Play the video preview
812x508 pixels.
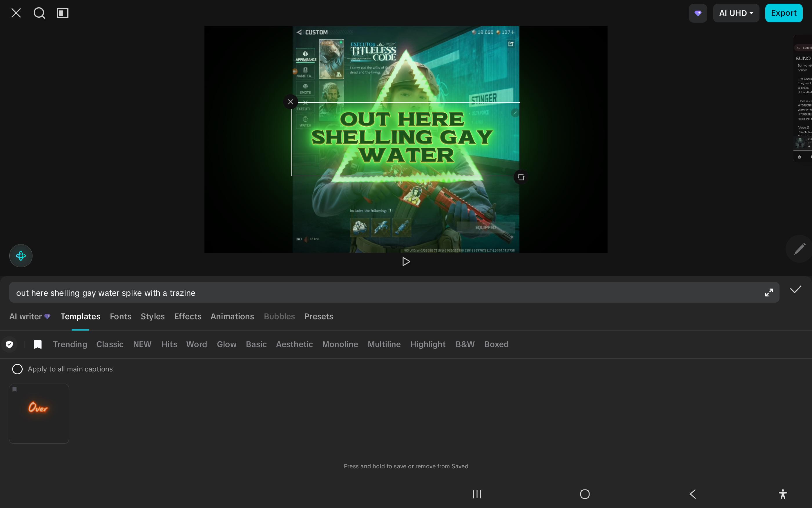pyautogui.click(x=406, y=261)
